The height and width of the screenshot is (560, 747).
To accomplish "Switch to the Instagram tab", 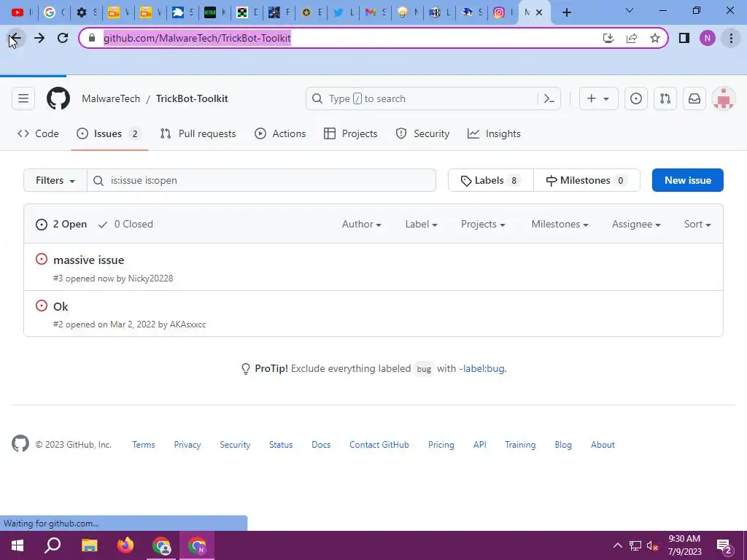I will pyautogui.click(x=503, y=13).
